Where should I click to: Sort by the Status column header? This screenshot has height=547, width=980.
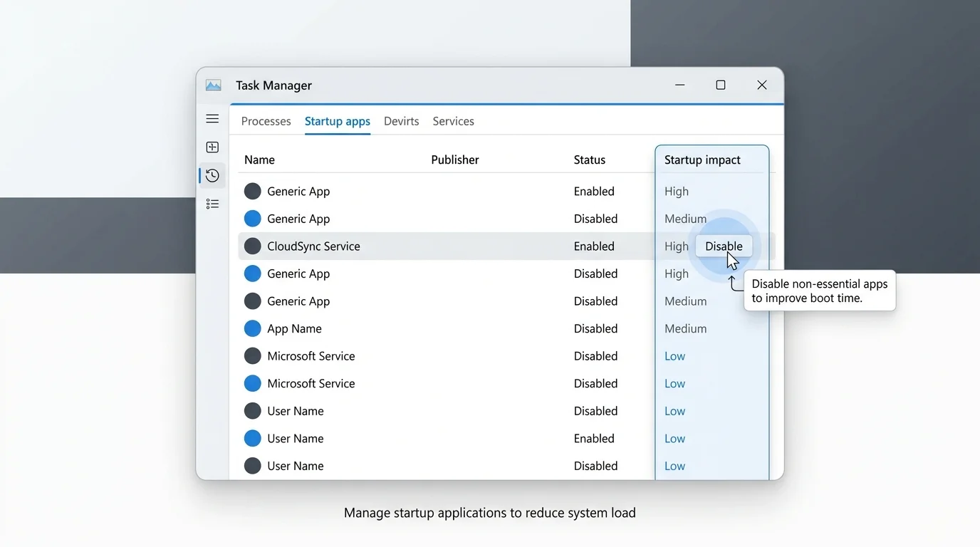590,160
